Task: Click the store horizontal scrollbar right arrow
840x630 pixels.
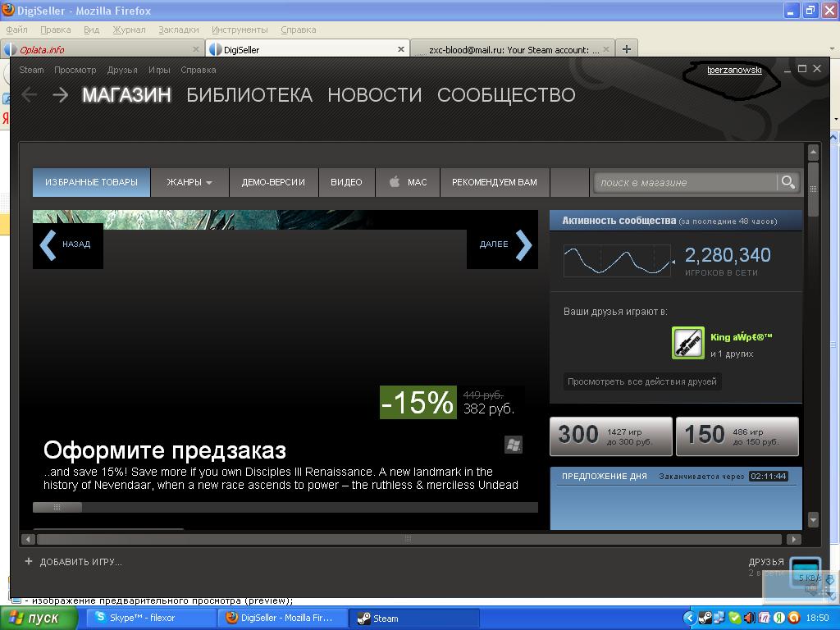Action: click(793, 539)
